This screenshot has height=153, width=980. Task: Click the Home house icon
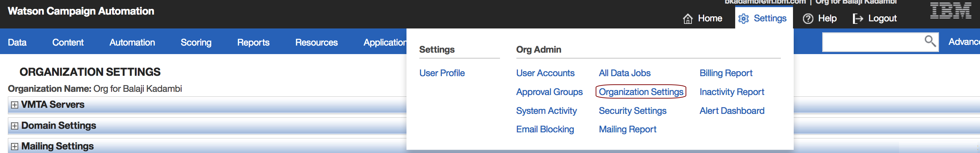click(x=687, y=19)
